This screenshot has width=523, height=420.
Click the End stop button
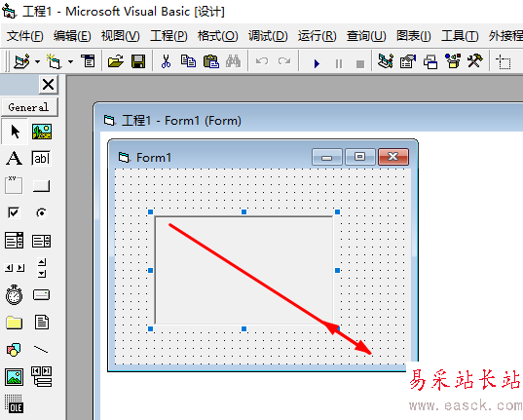[360, 63]
